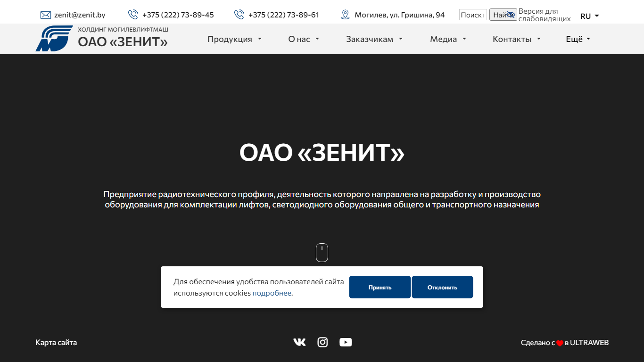
Task: Open the подробнее cookies link
Action: [x=272, y=293]
